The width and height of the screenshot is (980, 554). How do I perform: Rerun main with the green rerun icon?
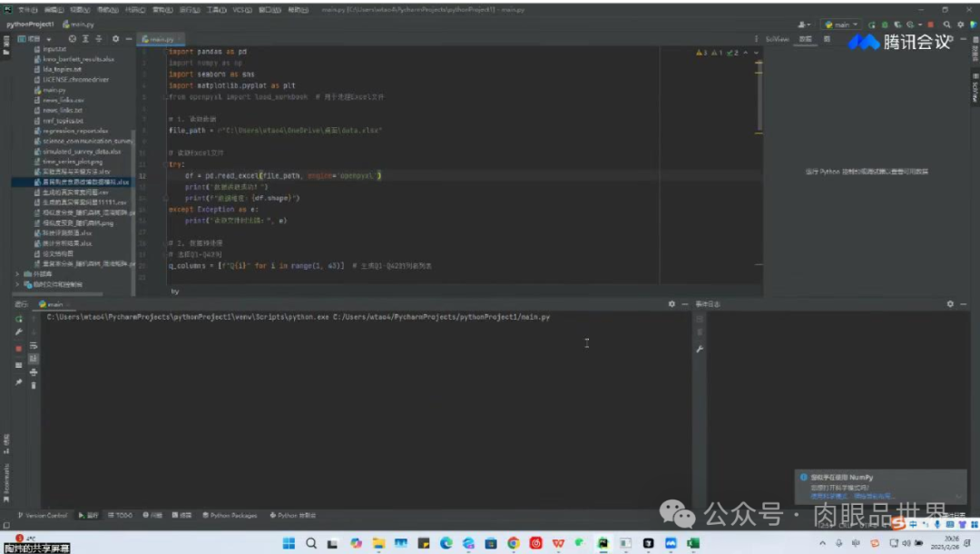18,319
